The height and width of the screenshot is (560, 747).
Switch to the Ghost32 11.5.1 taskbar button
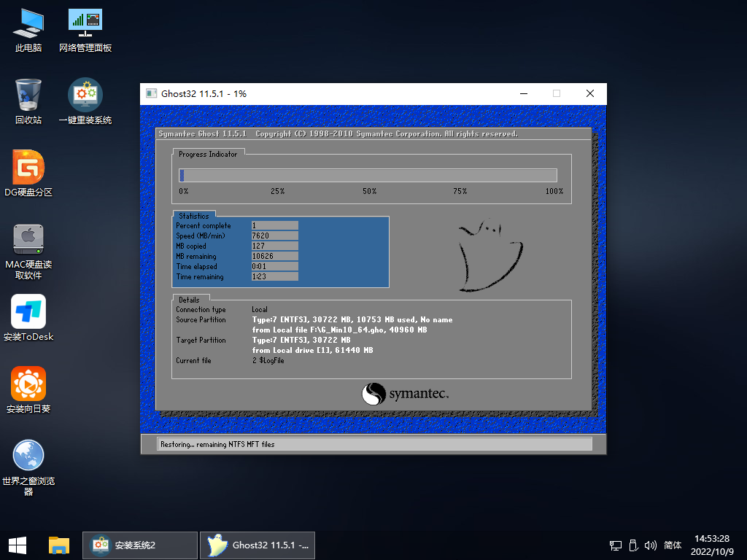pos(258,545)
